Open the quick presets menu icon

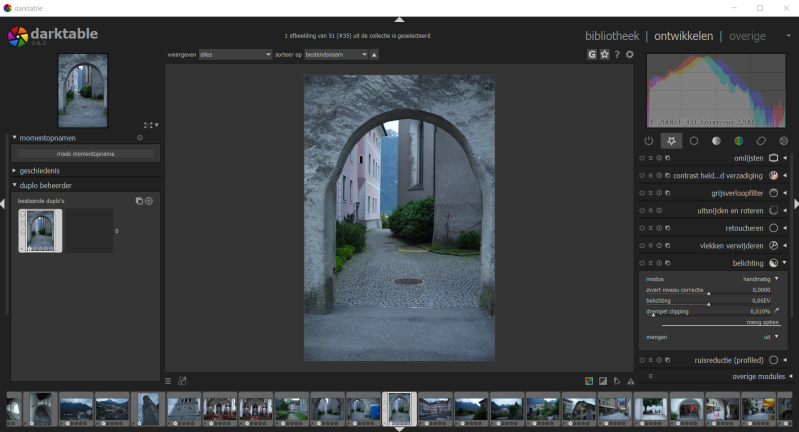pos(169,381)
